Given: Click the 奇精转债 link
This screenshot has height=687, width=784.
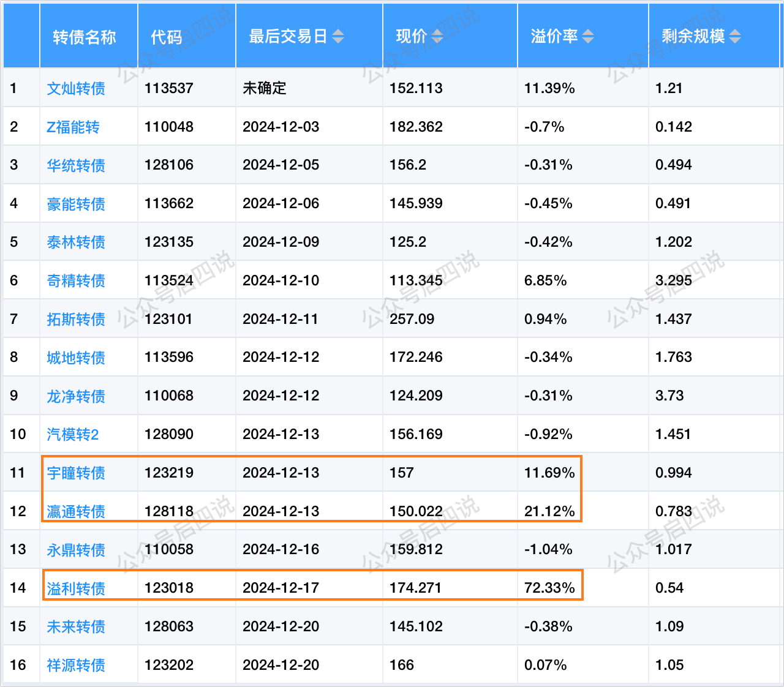Looking at the screenshot, I should click(x=76, y=281).
